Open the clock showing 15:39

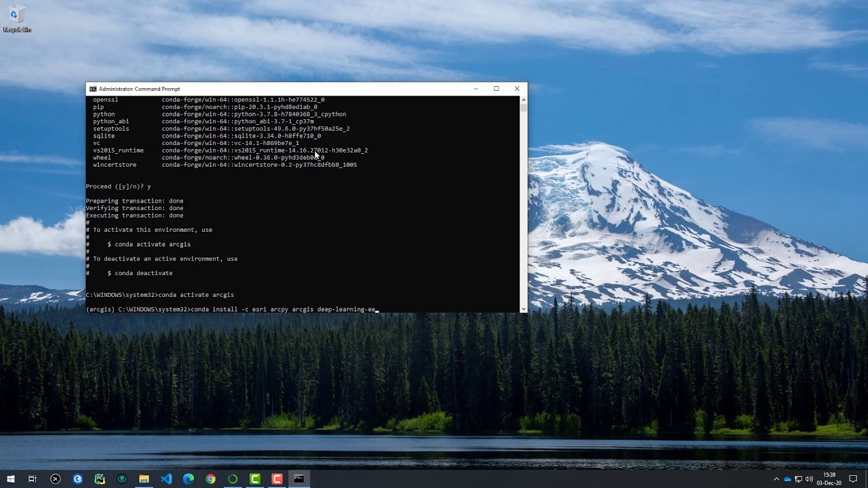click(829, 479)
